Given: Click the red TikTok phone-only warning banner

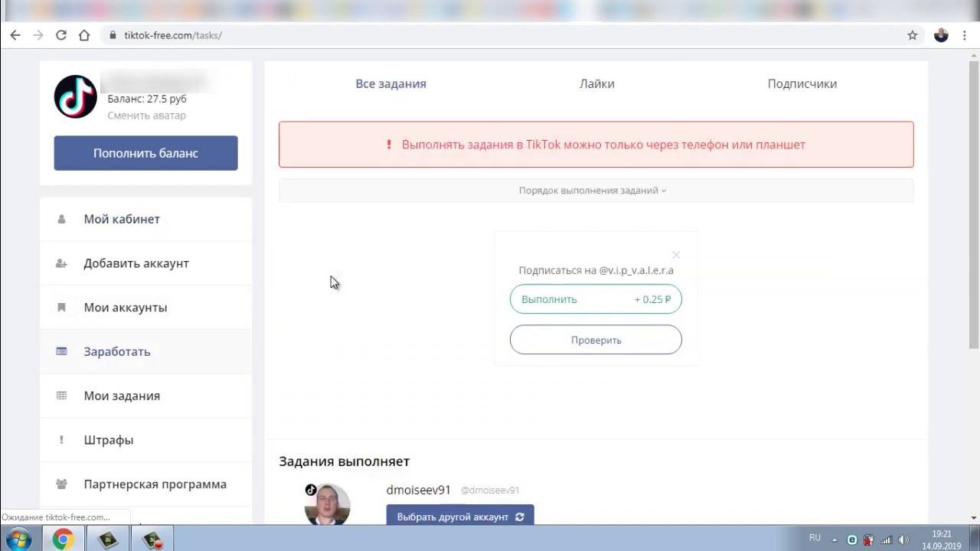Looking at the screenshot, I should pyautogui.click(x=596, y=144).
